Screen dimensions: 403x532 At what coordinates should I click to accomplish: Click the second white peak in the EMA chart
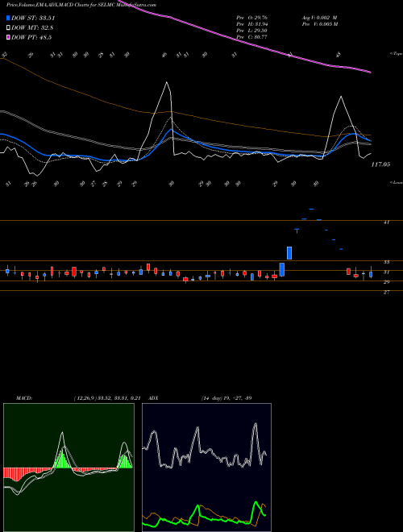[341, 97]
